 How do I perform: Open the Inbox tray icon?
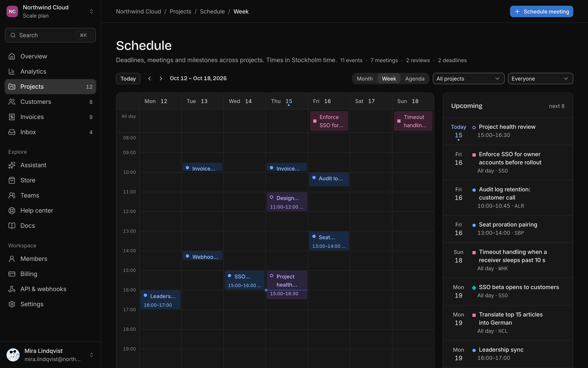click(12, 132)
